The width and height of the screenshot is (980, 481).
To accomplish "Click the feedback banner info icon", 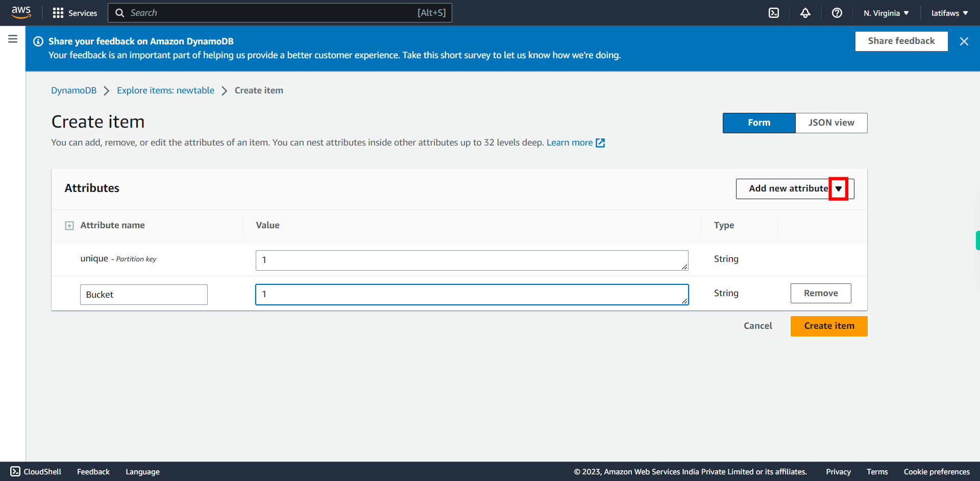I will point(38,41).
